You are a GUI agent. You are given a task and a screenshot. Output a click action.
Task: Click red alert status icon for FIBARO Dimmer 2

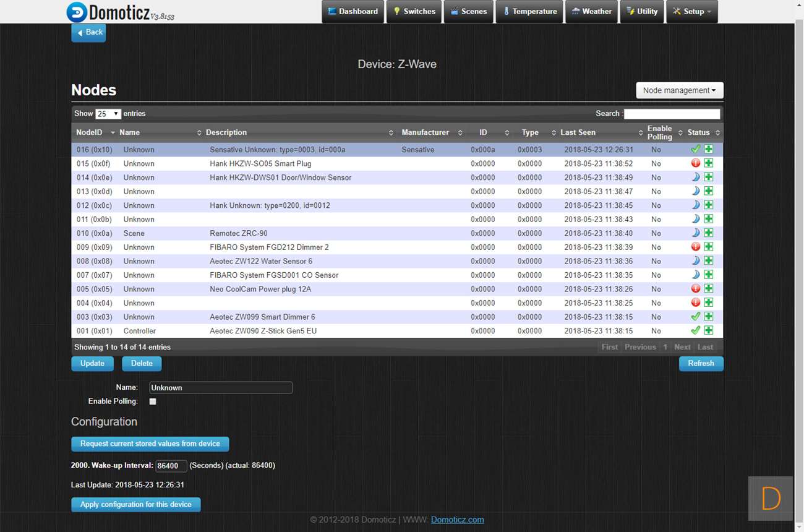click(695, 247)
